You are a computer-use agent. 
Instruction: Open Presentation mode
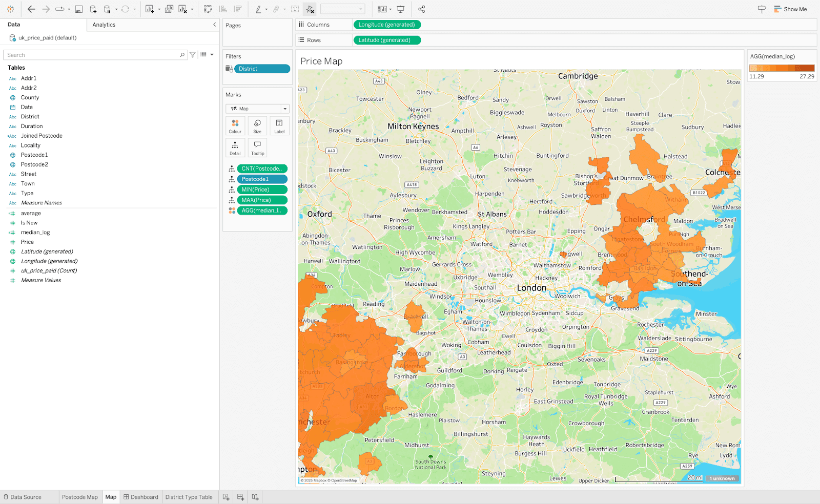401,9
